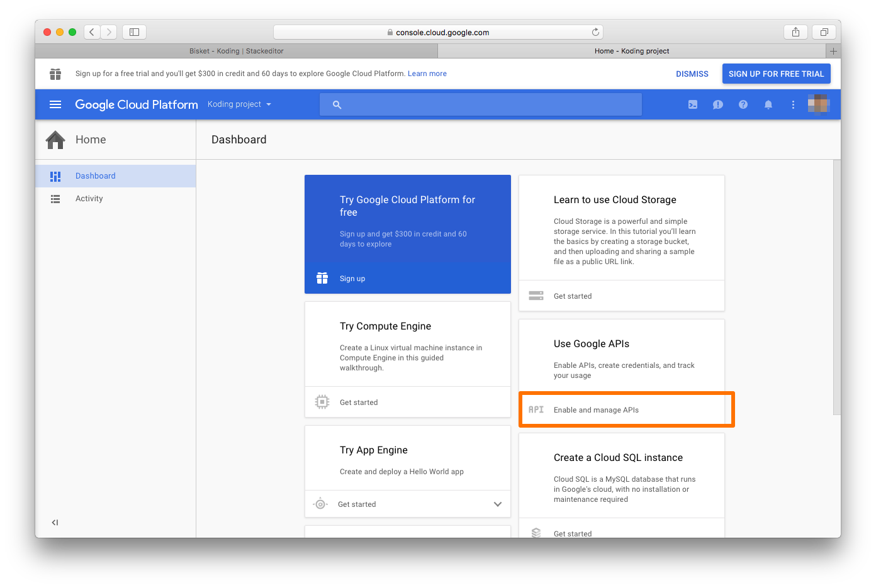Screen dimensions: 876x588
Task: Click the Try App Engine heading
Action: [x=374, y=450]
